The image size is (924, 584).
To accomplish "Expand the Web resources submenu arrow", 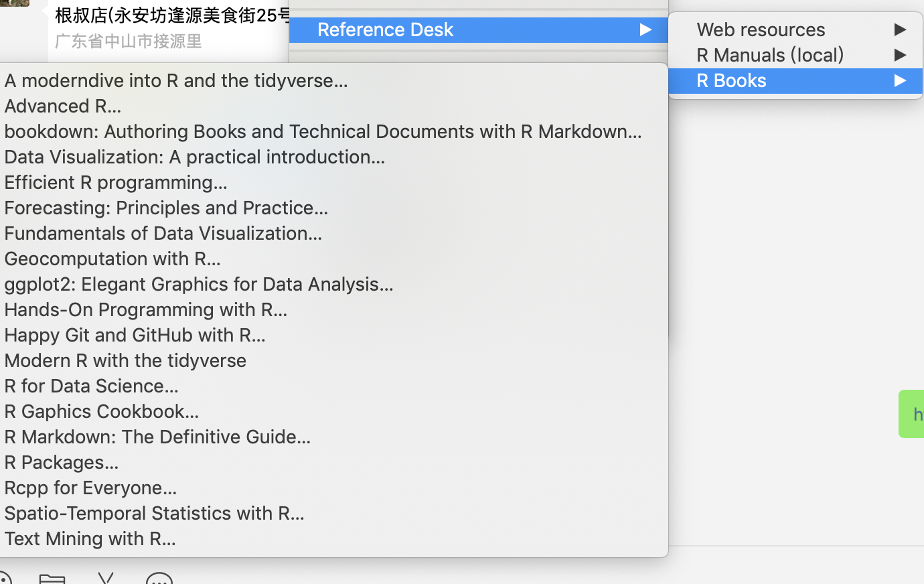I will coord(900,29).
